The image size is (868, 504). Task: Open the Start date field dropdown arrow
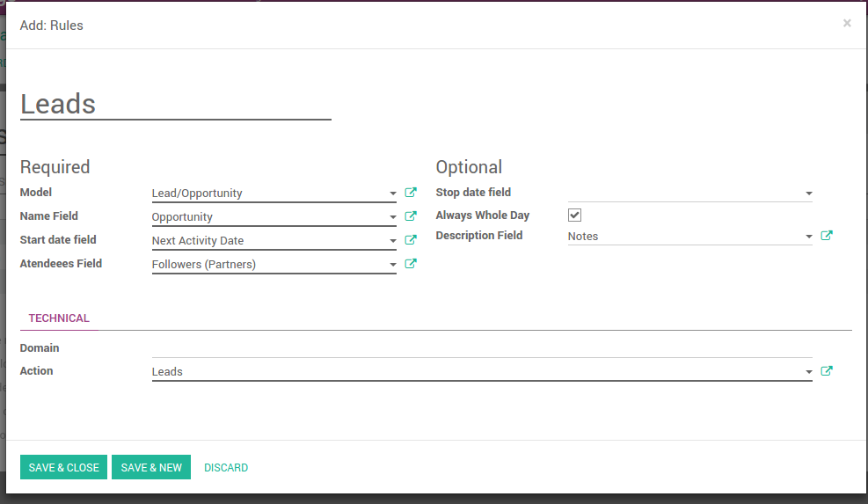(x=392, y=241)
